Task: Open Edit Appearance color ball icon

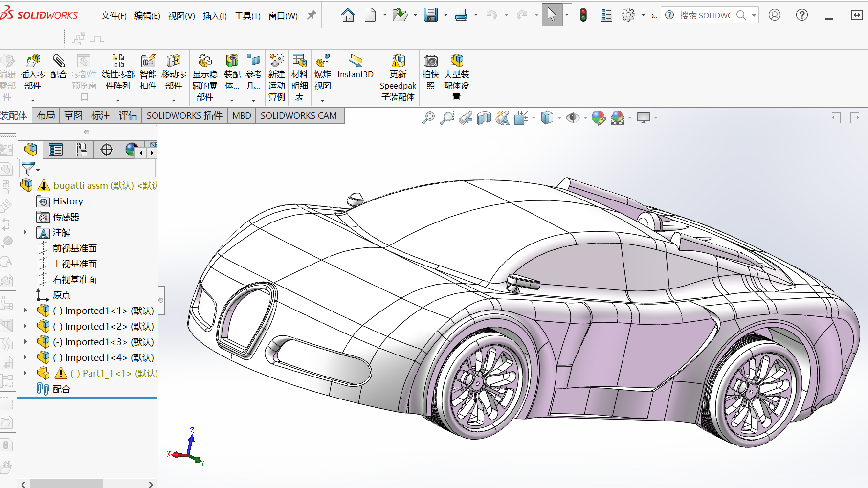Action: (x=599, y=118)
